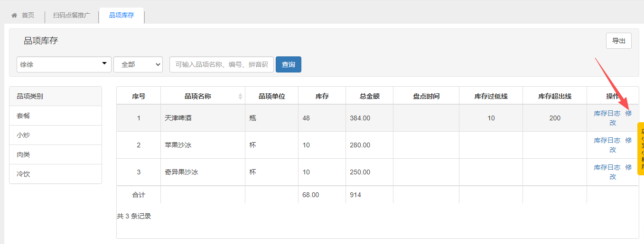The image size is (644, 244).
Task: Open the yellow side tab on right edge
Action: point(641,149)
